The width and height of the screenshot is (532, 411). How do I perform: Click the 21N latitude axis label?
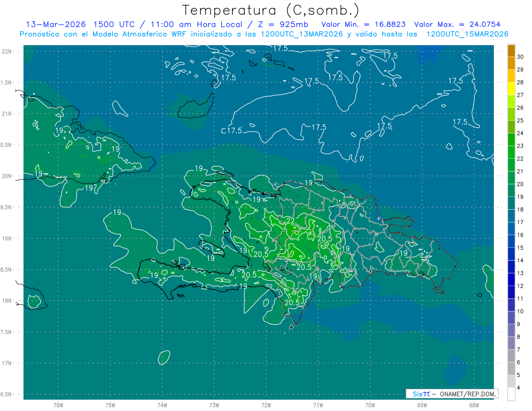7,114
